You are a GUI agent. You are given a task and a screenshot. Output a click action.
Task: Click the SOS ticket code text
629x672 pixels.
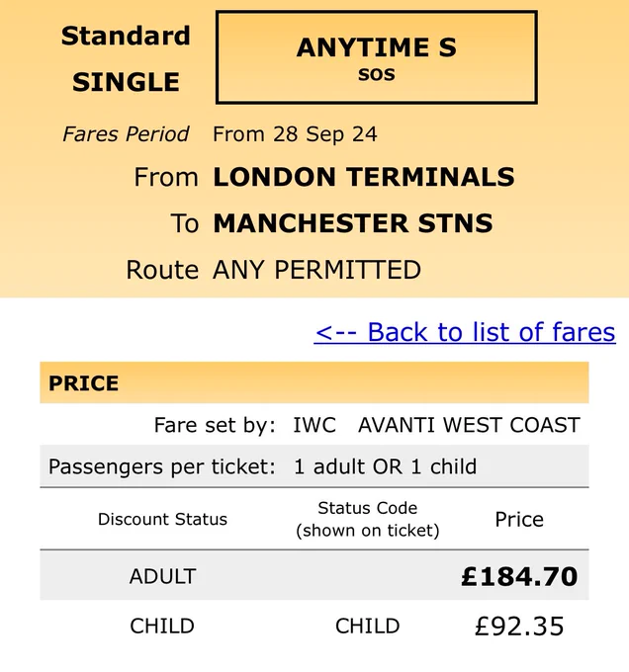tap(377, 74)
